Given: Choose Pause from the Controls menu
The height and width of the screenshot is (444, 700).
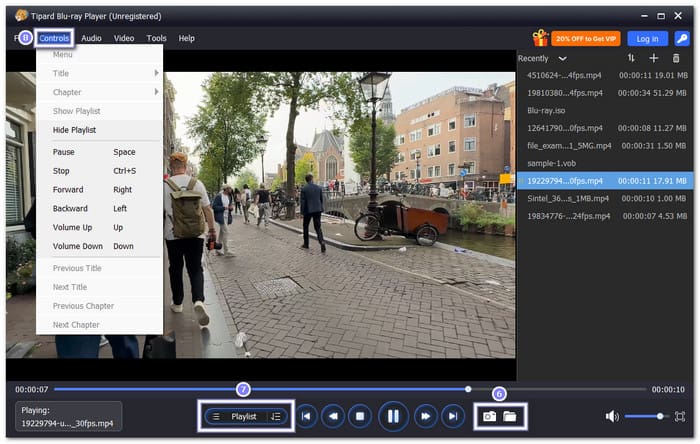Looking at the screenshot, I should 100,152.
